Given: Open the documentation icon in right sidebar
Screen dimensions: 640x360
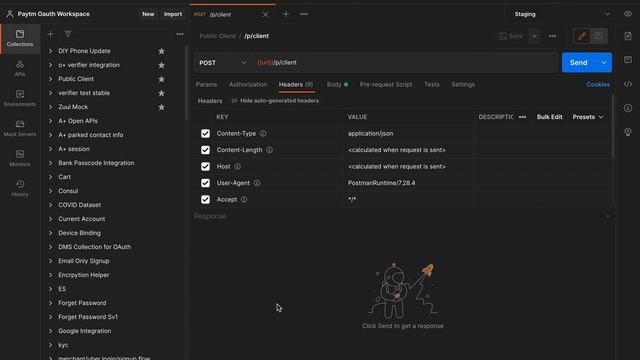Looking at the screenshot, I should [x=628, y=36].
